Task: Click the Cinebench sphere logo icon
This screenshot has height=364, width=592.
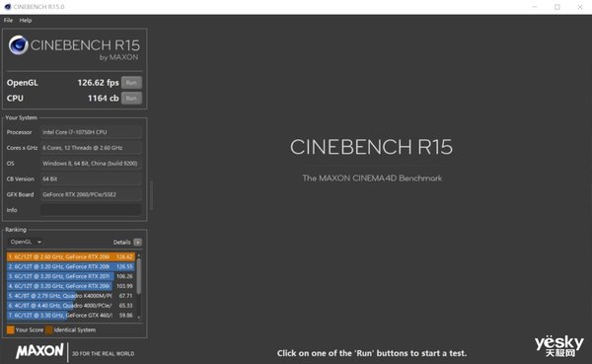Action: [18, 45]
